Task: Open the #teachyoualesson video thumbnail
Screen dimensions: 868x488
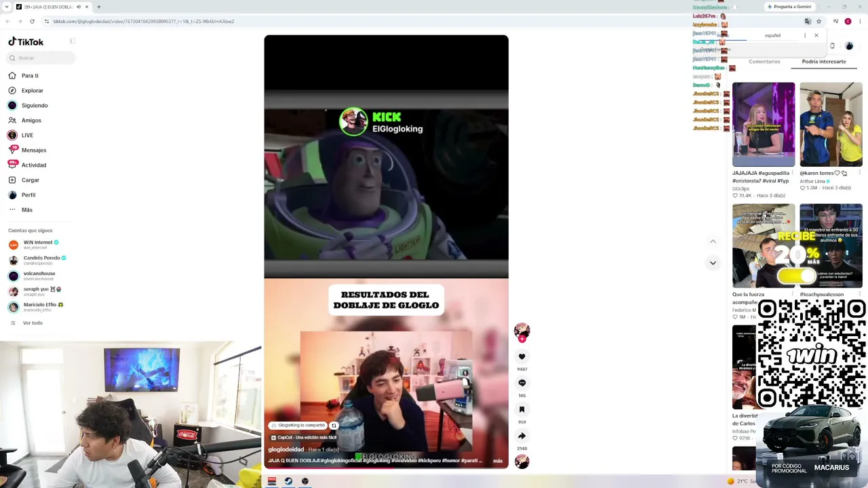Action: click(x=831, y=246)
